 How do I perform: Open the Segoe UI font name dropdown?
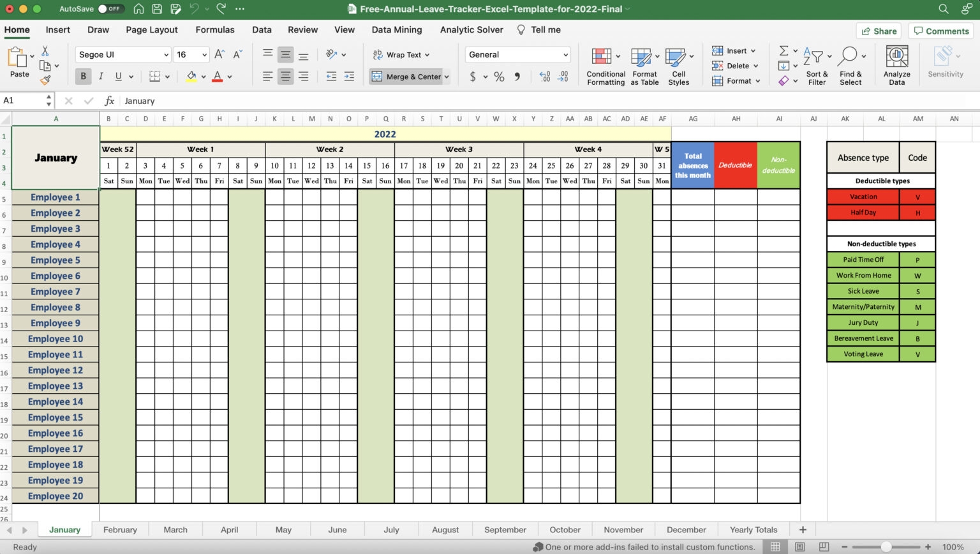point(166,55)
